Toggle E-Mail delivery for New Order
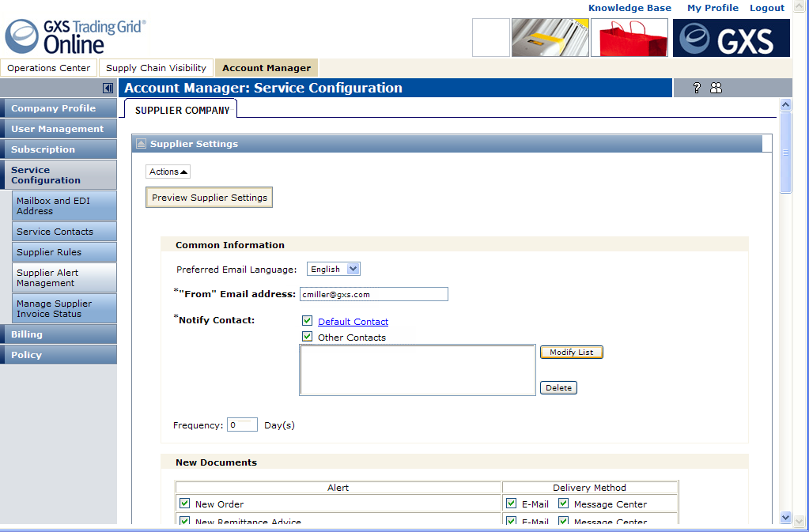Screen dimensions: 809x532 pos(512,503)
